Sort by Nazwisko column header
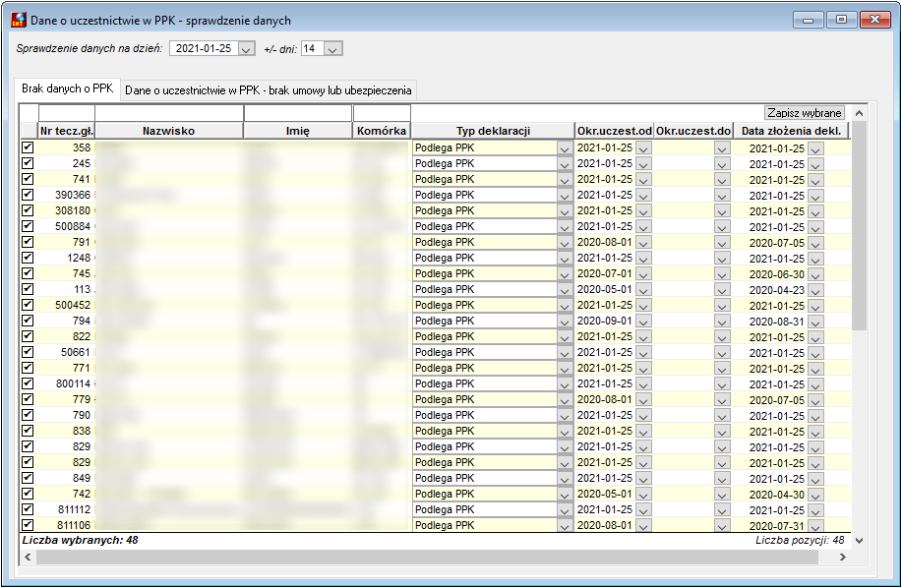 tap(169, 131)
